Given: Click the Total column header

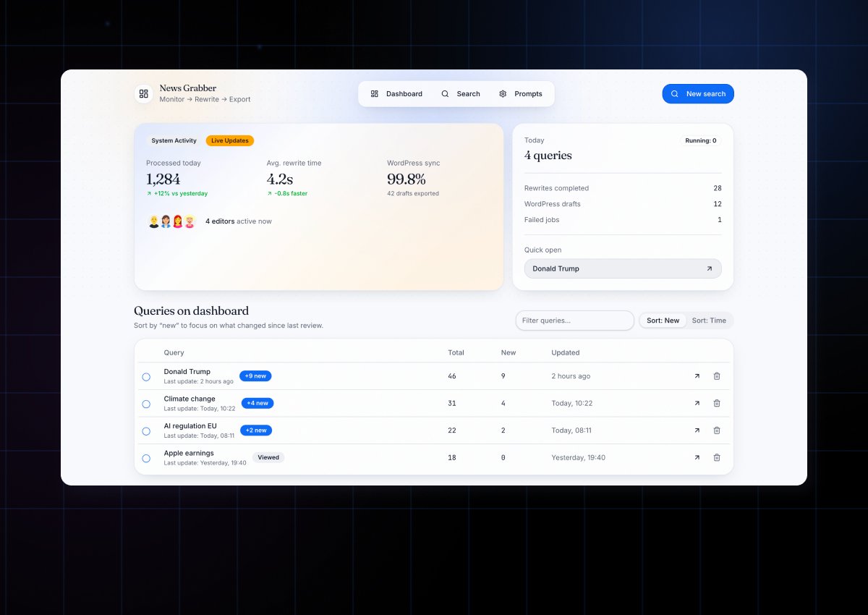Looking at the screenshot, I should click(x=456, y=352).
